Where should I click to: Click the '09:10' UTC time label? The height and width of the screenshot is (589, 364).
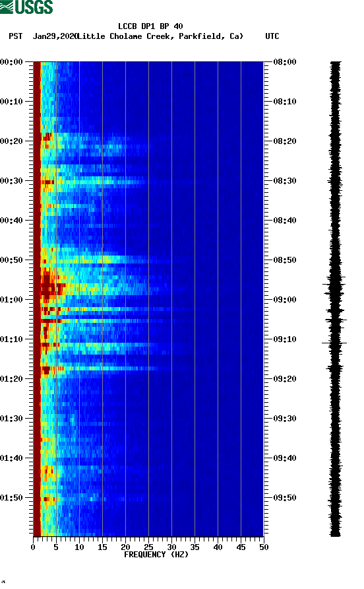pos(285,339)
